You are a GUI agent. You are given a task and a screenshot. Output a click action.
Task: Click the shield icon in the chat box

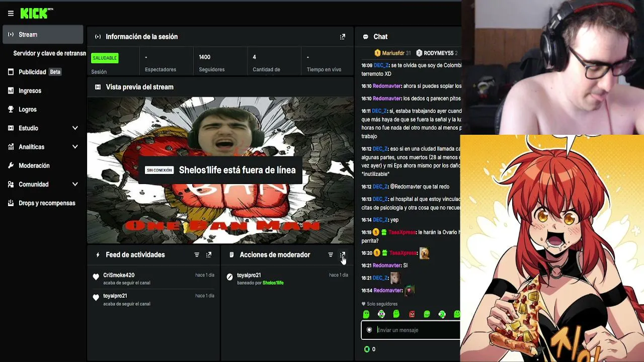coord(369,330)
